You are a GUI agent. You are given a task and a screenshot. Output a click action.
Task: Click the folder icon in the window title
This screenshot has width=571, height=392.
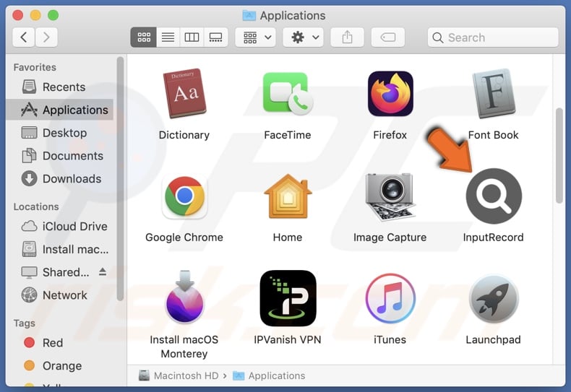(249, 15)
